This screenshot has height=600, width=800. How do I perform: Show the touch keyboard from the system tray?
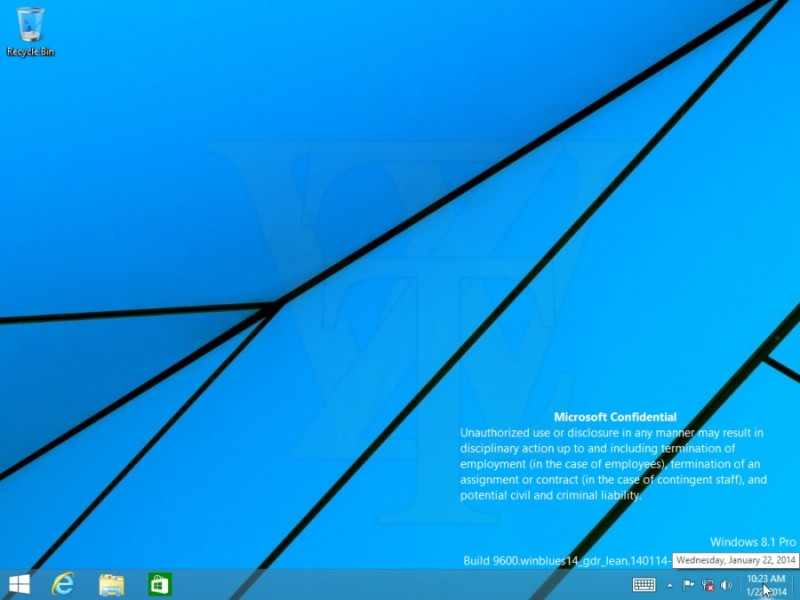[644, 584]
